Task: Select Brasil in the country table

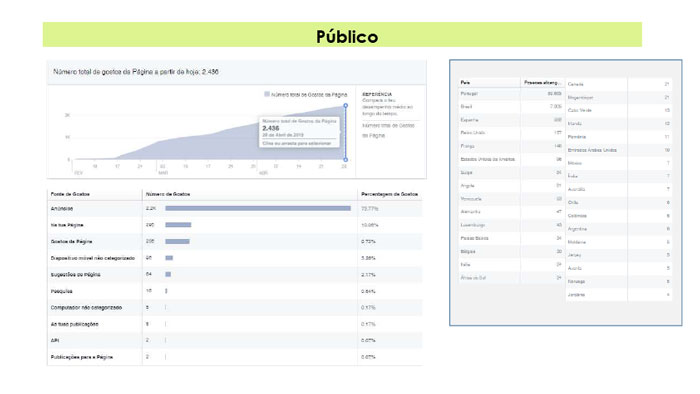Action: click(467, 107)
